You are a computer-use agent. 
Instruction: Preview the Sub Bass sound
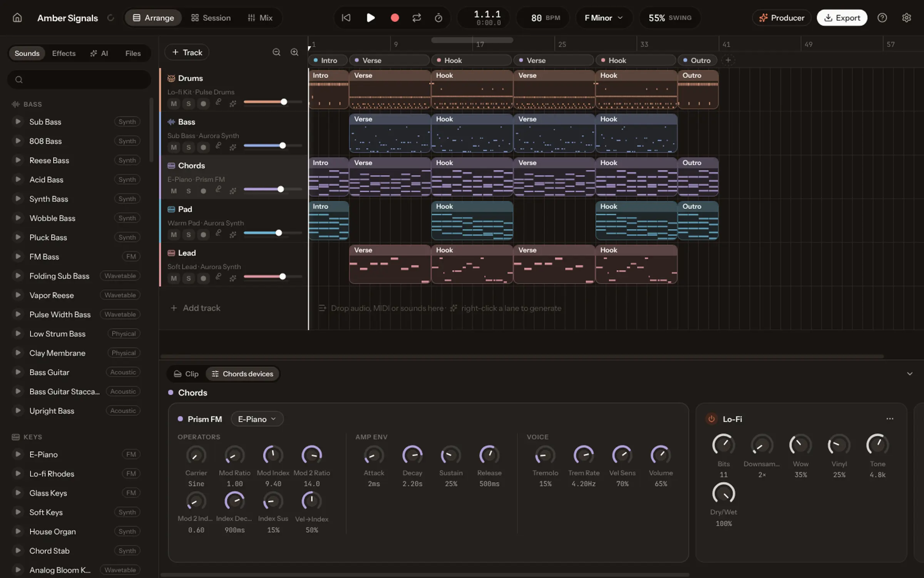pos(18,121)
